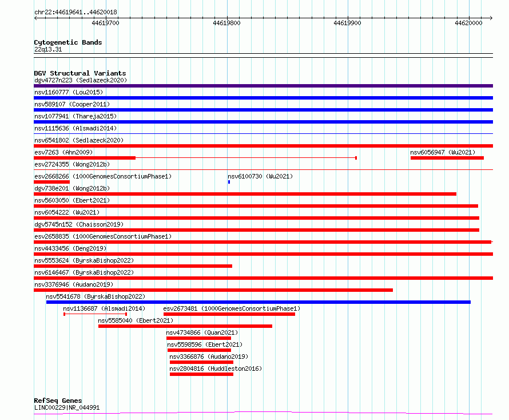This screenshot has height=420, width=509.
Task: Click the black 22q13.31 band outline
Action: [x=263, y=56]
